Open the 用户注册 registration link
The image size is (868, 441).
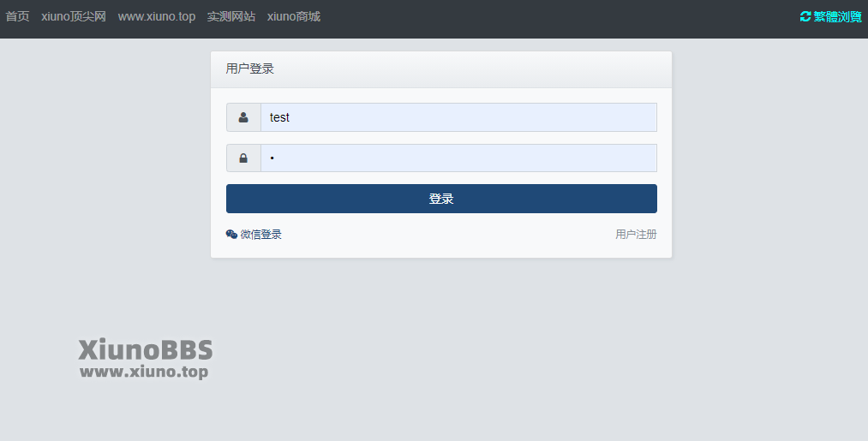636,235
